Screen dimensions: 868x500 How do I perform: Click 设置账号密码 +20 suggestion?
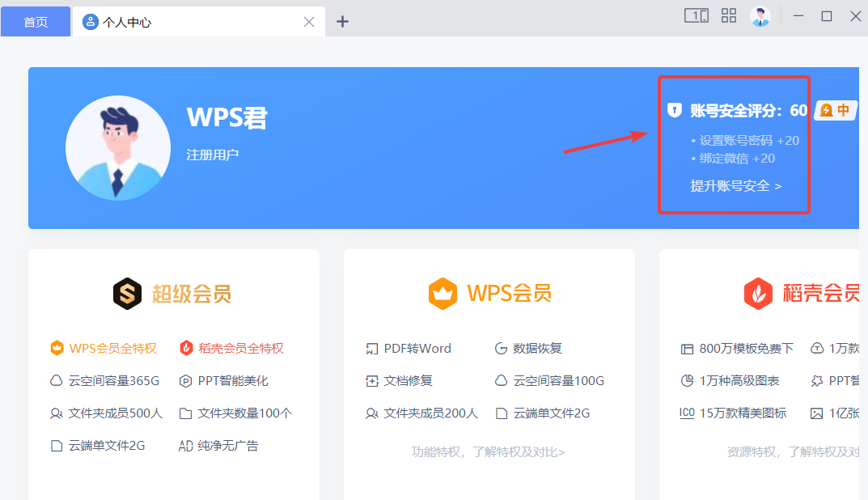(x=749, y=141)
